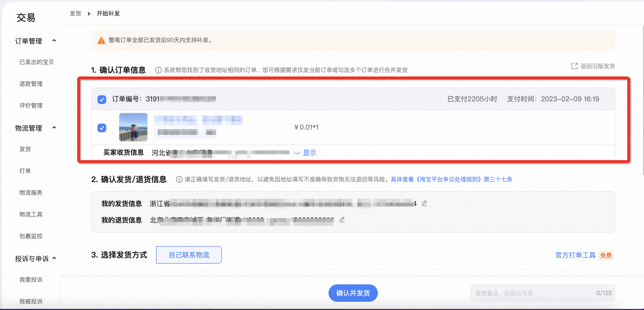Open 退款管理 in the sidebar
The width and height of the screenshot is (644, 310).
tap(31, 84)
